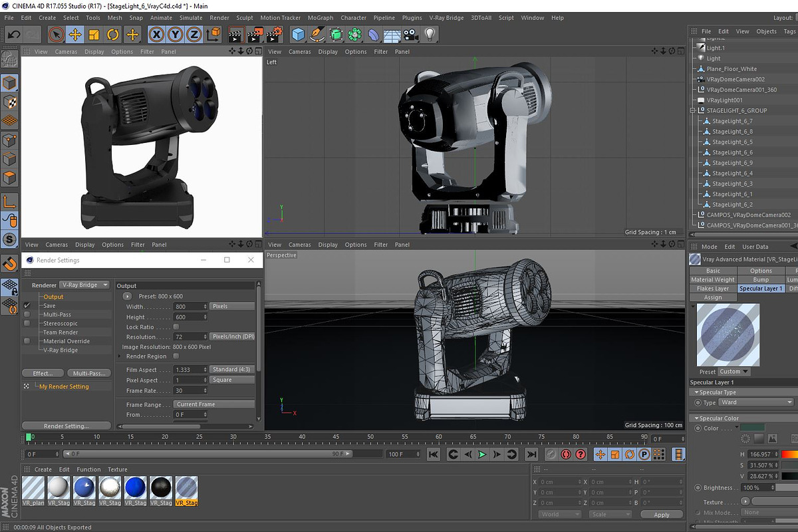The width and height of the screenshot is (798, 532).
Task: Open the Pixels unit dropdown
Action: click(x=232, y=307)
